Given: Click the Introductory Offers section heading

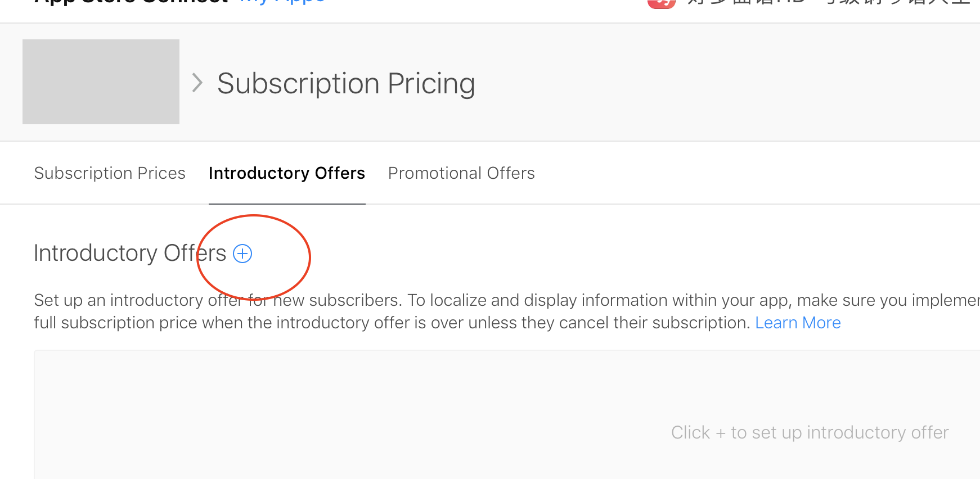Looking at the screenshot, I should (130, 253).
